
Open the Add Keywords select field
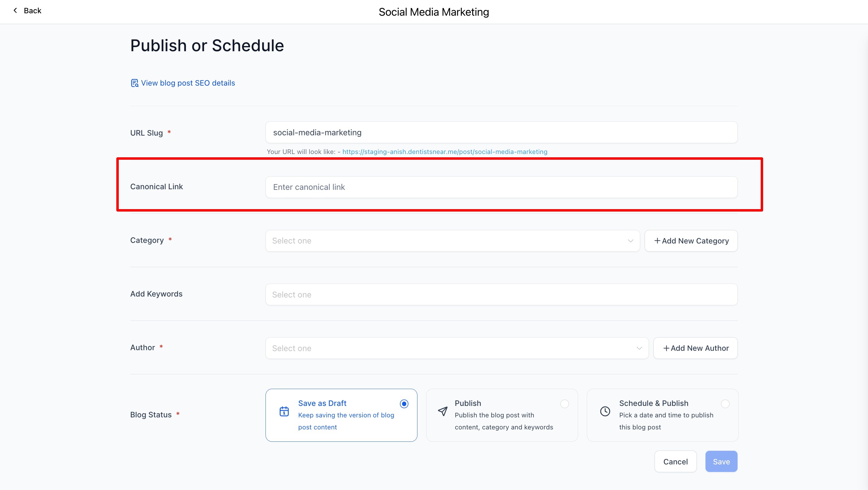pos(502,294)
